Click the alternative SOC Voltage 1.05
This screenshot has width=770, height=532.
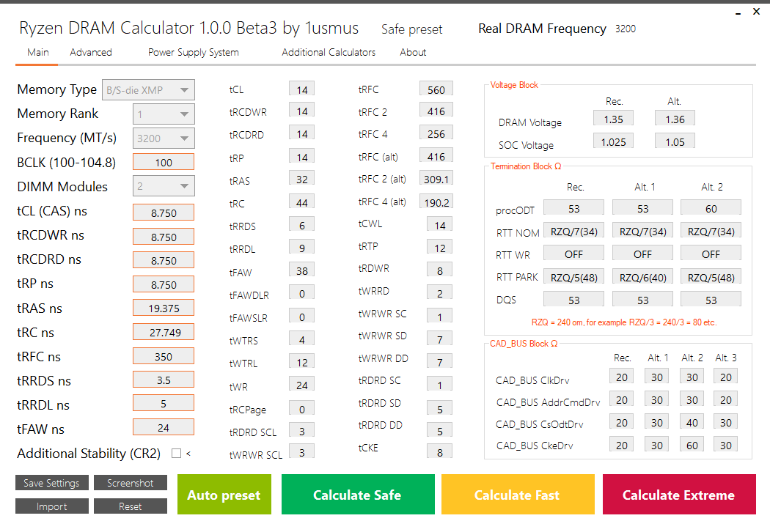point(675,141)
